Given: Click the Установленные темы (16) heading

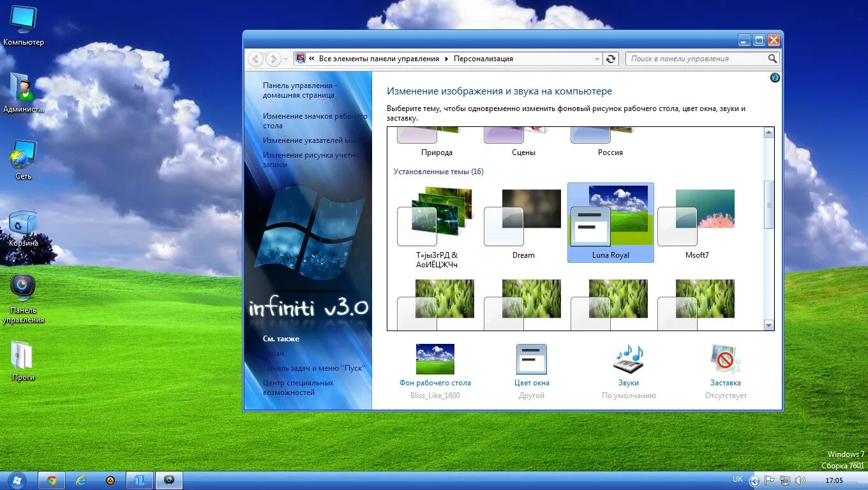Looking at the screenshot, I should [x=438, y=172].
